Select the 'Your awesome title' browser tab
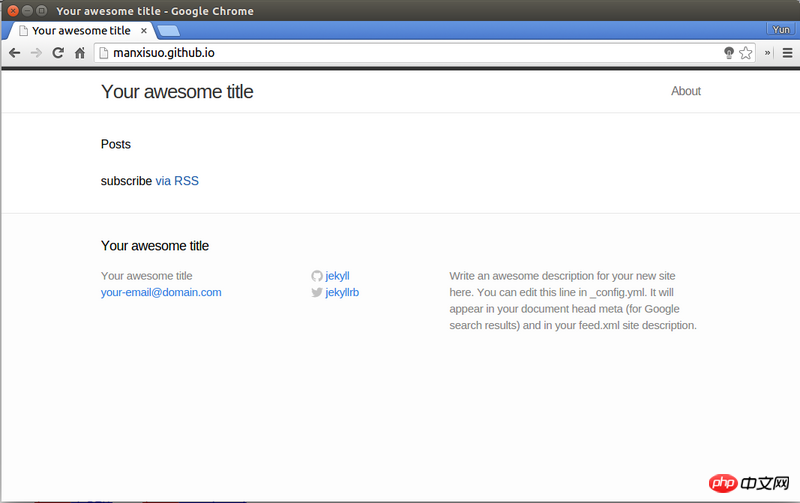The width and height of the screenshot is (800, 503). [x=82, y=31]
